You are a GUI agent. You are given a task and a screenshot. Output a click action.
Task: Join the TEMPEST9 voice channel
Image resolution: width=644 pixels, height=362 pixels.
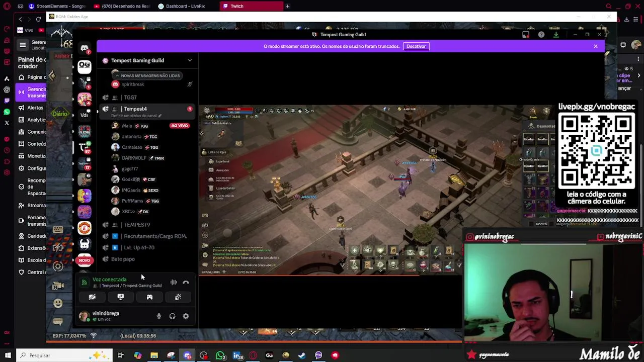[x=147, y=225]
